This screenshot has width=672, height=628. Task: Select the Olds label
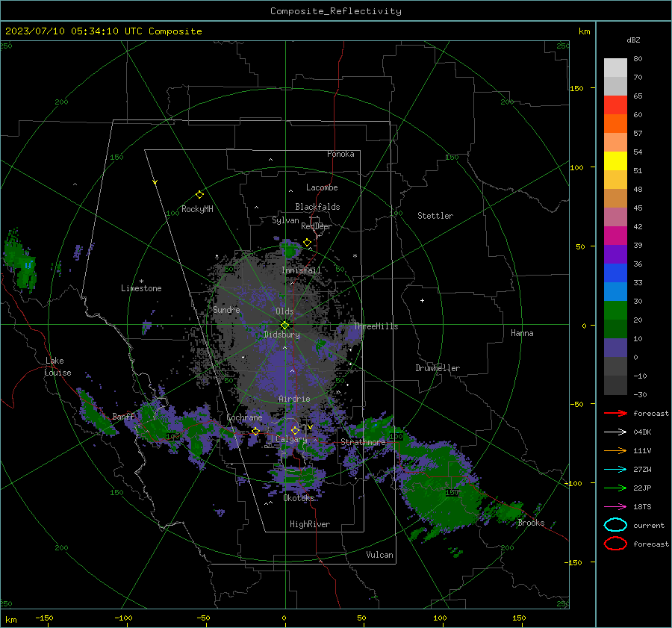[284, 311]
